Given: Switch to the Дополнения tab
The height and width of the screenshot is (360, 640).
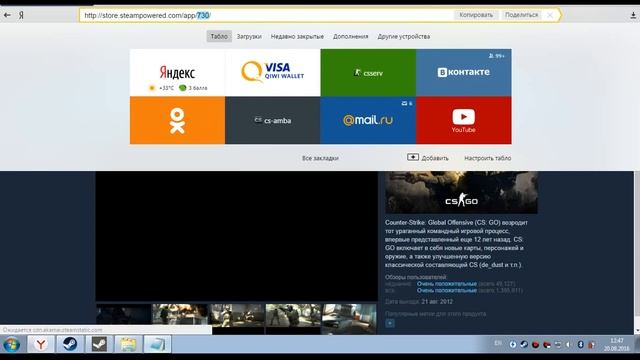Looking at the screenshot, I should point(351,36).
